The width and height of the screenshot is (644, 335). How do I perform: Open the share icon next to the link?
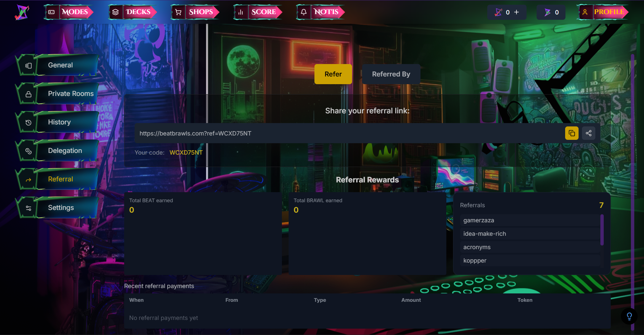588,133
